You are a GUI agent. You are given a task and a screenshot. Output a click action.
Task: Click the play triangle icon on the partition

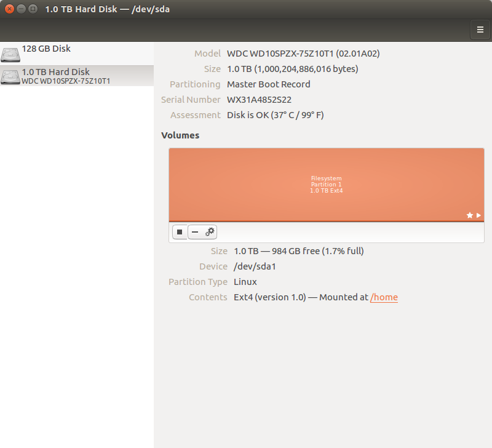pyautogui.click(x=478, y=215)
